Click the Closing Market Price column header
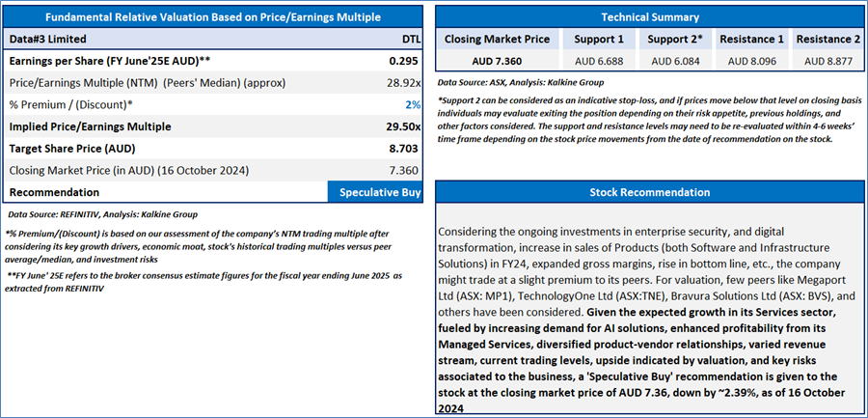 pos(497,40)
